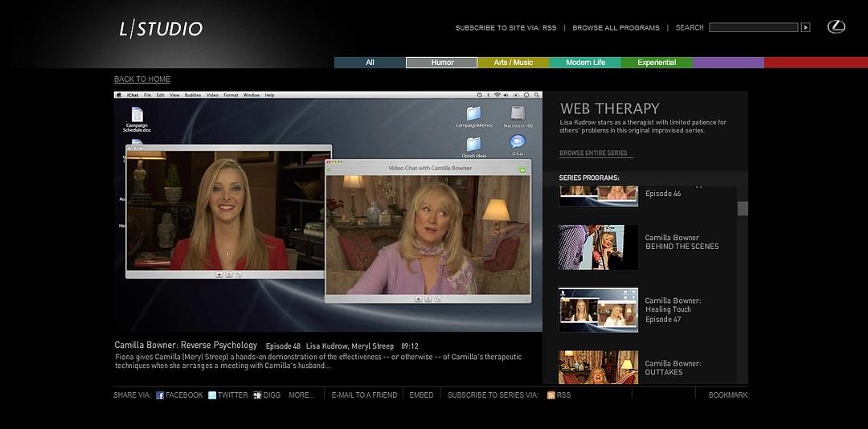Open the Healing Touch episode thumbnail
This screenshot has height=429, width=868.
coord(598,310)
